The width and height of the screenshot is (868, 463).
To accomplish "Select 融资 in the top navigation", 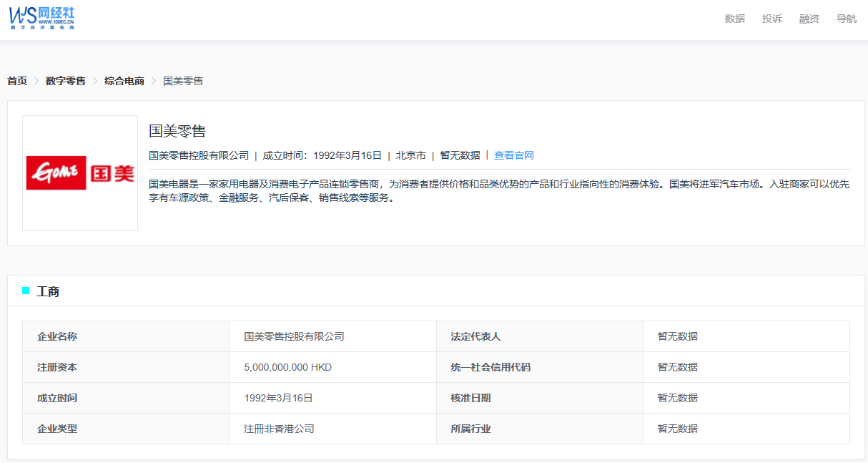I will point(809,19).
